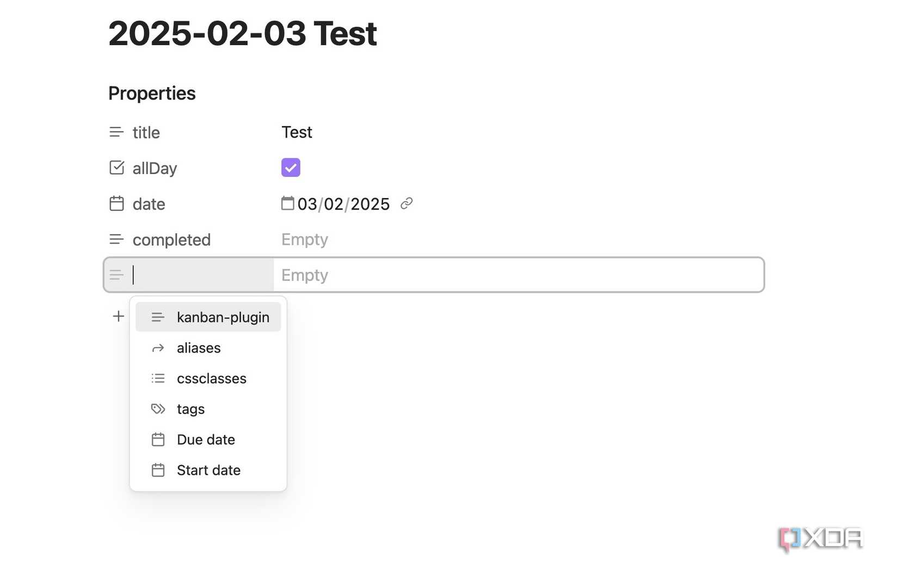
Task: Select the cssclasses suggestion entry
Action: pyautogui.click(x=212, y=378)
